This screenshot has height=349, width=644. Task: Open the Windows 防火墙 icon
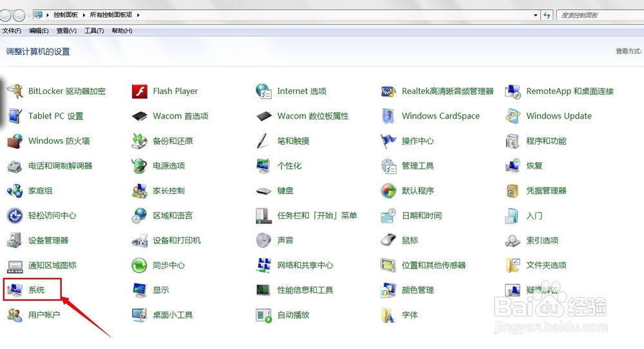[15, 141]
